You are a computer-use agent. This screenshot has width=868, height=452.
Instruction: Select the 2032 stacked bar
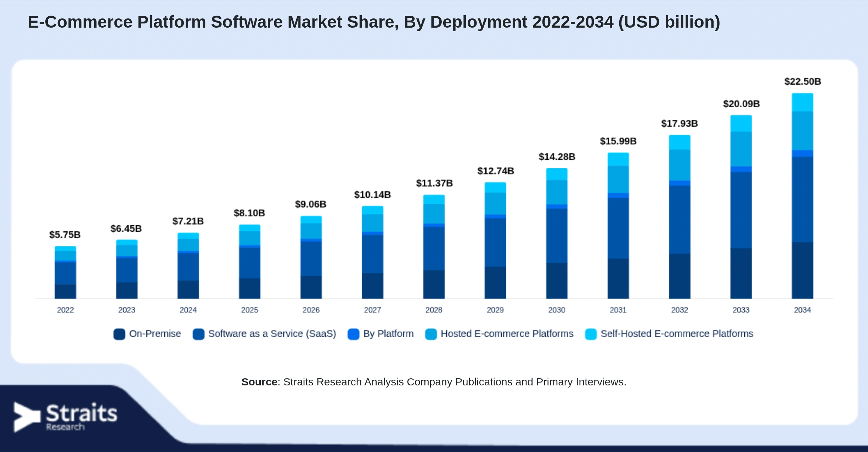[x=680, y=217]
